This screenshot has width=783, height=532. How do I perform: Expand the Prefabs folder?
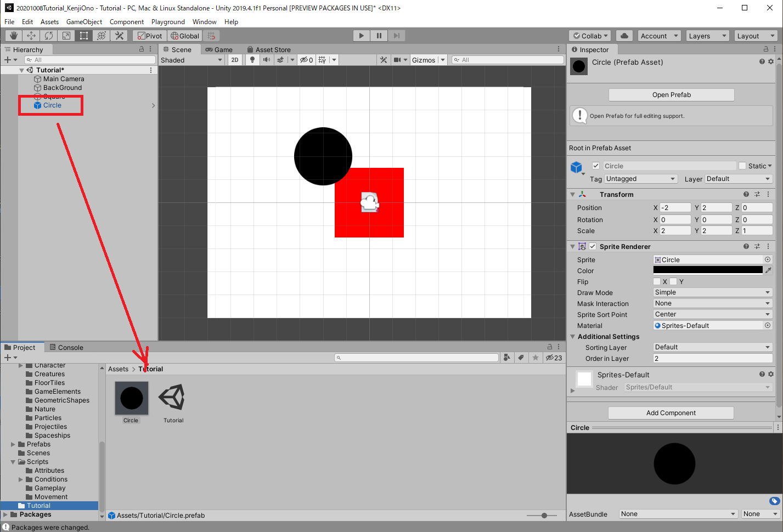pos(13,444)
